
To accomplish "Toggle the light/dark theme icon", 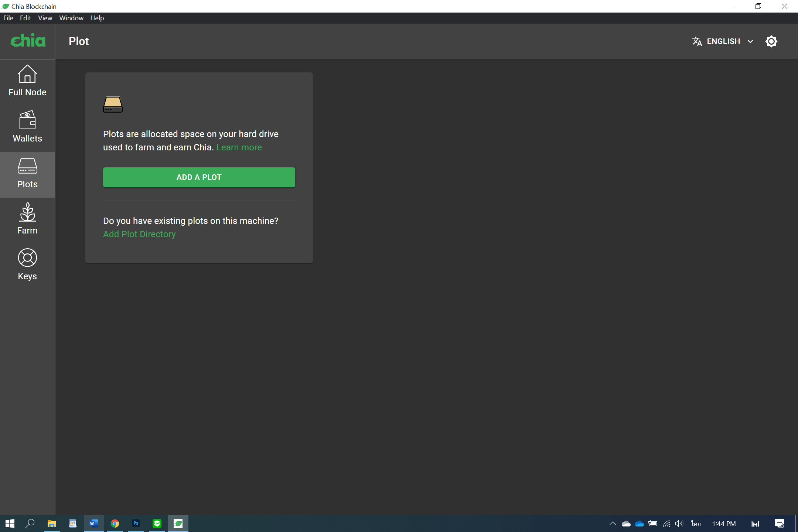I will (771, 41).
